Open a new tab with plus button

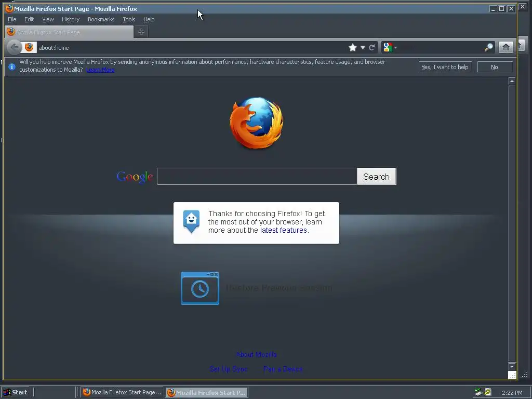(141, 32)
